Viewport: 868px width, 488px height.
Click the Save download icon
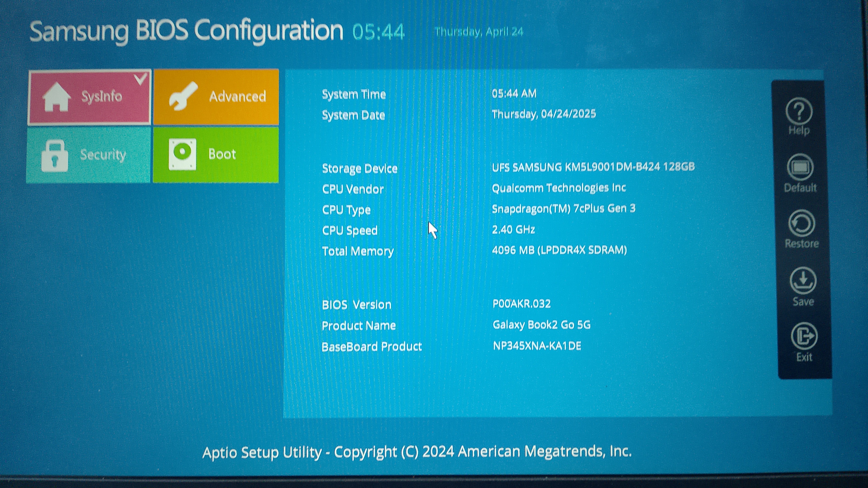tap(803, 281)
